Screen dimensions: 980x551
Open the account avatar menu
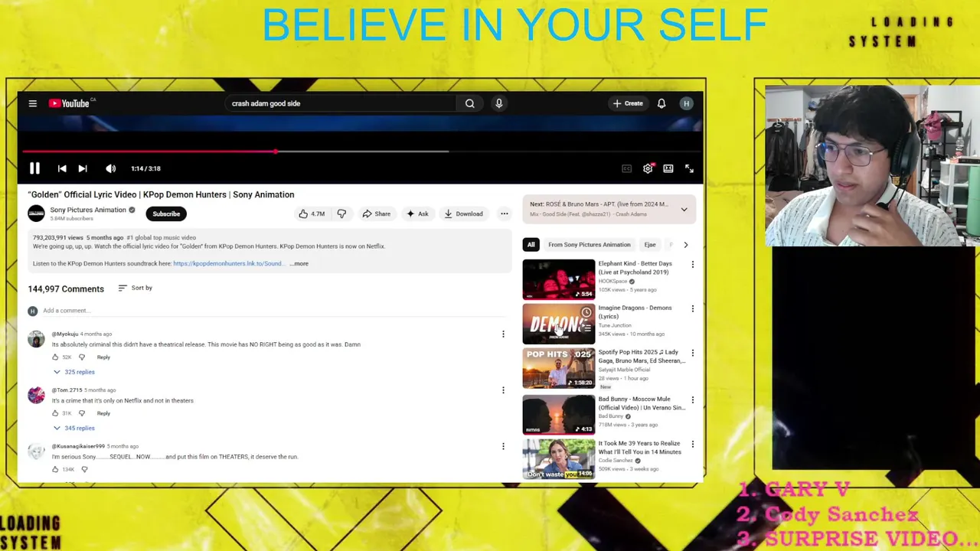coord(687,103)
